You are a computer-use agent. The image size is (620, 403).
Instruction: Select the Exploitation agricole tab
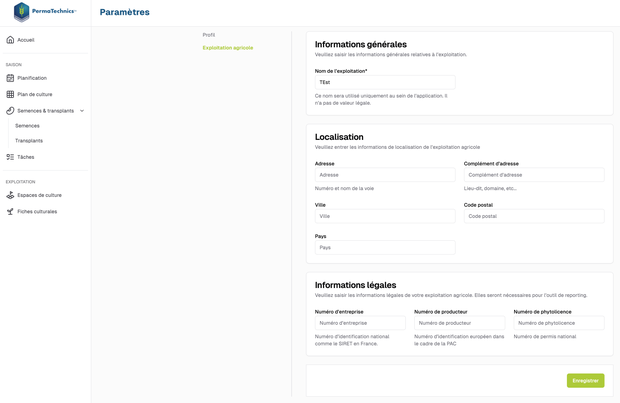pos(228,48)
